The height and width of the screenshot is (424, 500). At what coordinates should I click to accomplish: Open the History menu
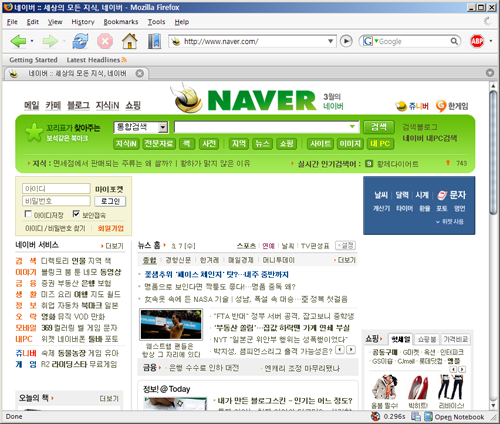coord(83,22)
